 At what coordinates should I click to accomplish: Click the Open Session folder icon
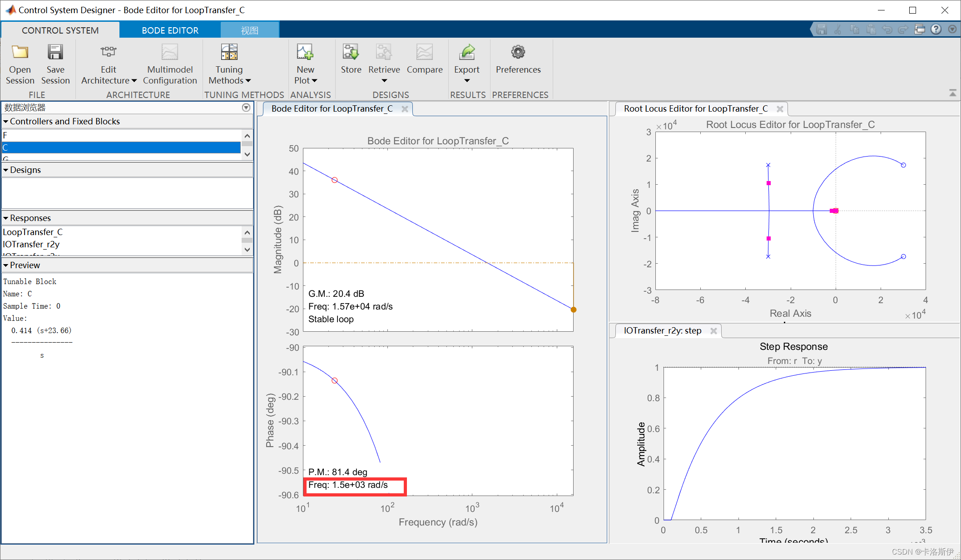pos(20,53)
